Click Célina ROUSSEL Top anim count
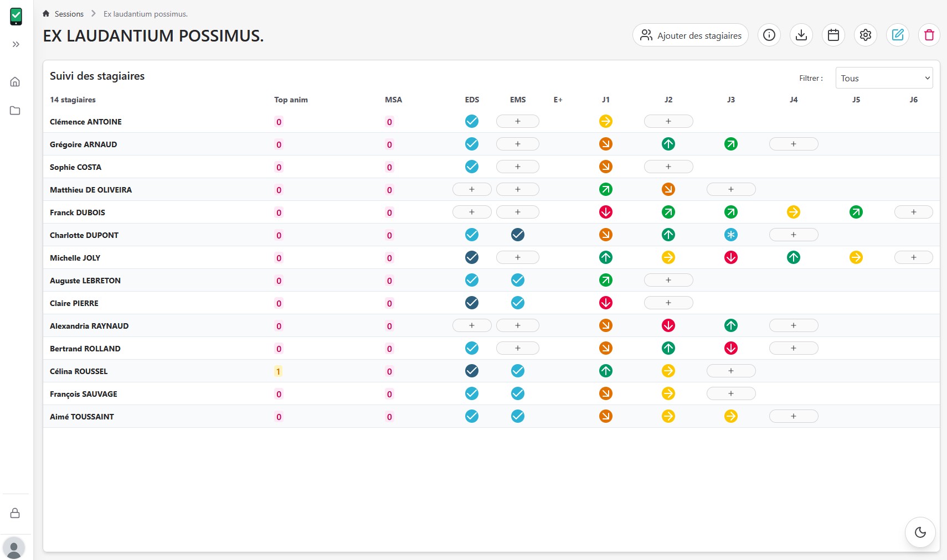The width and height of the screenshot is (947, 560). tap(278, 371)
